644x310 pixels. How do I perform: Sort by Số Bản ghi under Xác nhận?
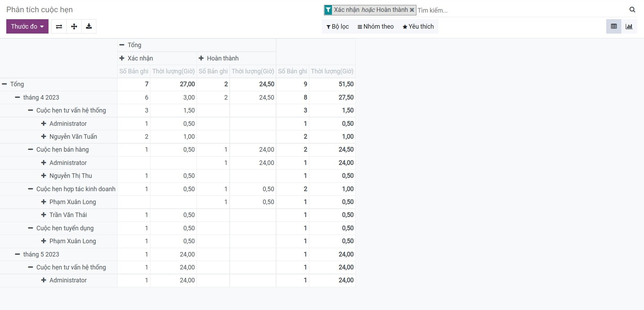coord(134,71)
